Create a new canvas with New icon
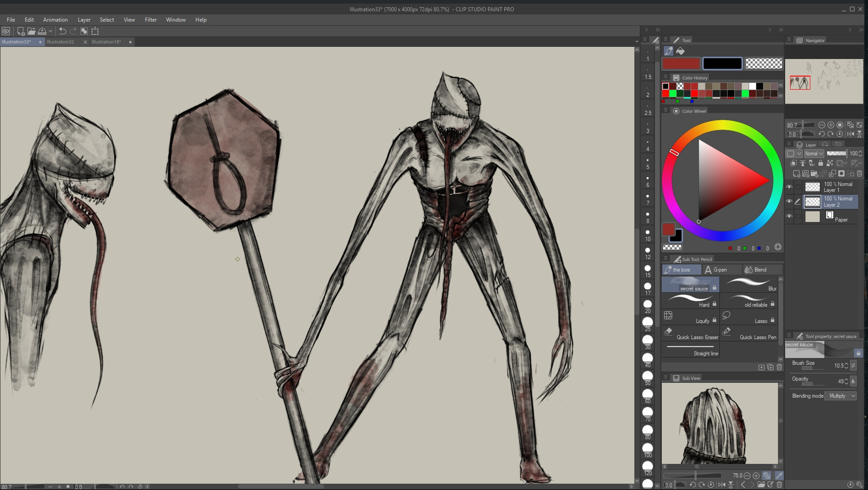Screen dimensions: 868x490 click(x=21, y=31)
